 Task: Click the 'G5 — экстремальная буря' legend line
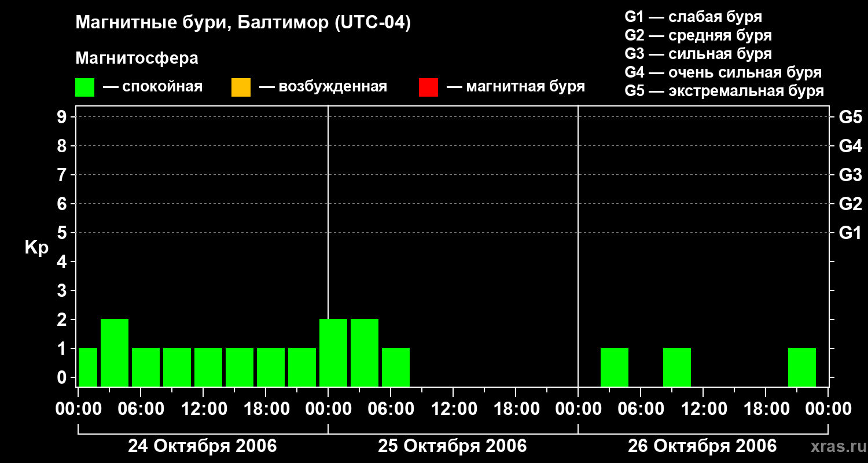coord(724,91)
